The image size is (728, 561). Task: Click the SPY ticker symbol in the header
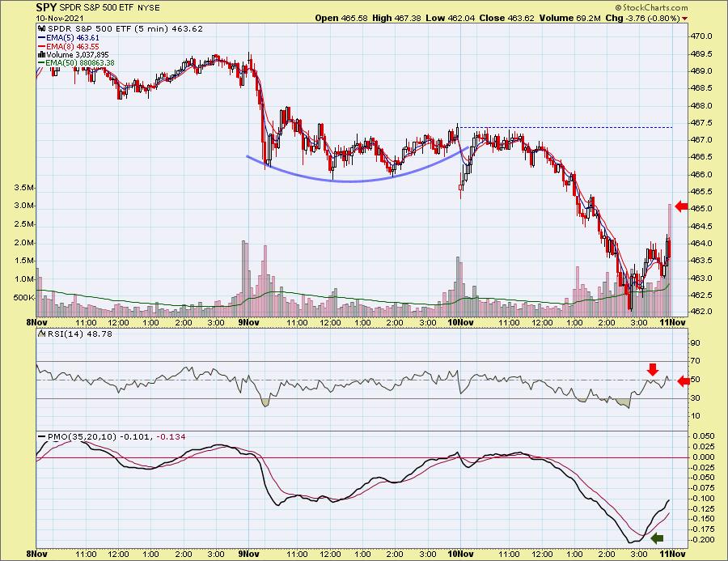(46, 7)
